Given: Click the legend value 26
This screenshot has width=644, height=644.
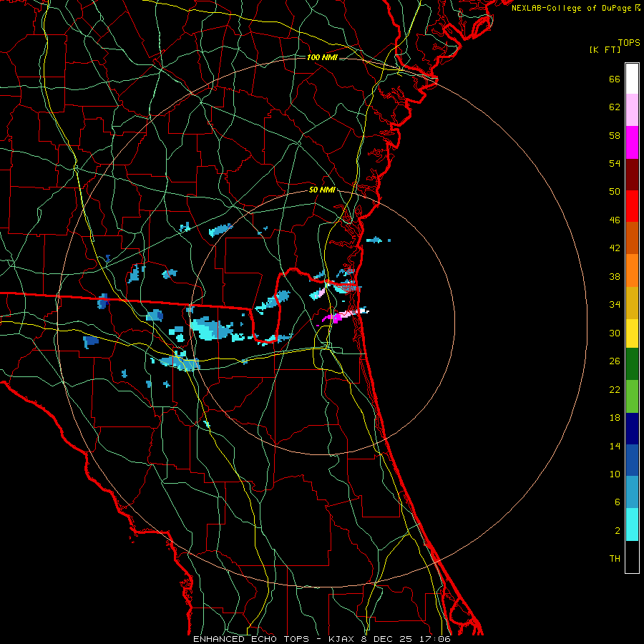Looking at the screenshot, I should 615,361.
